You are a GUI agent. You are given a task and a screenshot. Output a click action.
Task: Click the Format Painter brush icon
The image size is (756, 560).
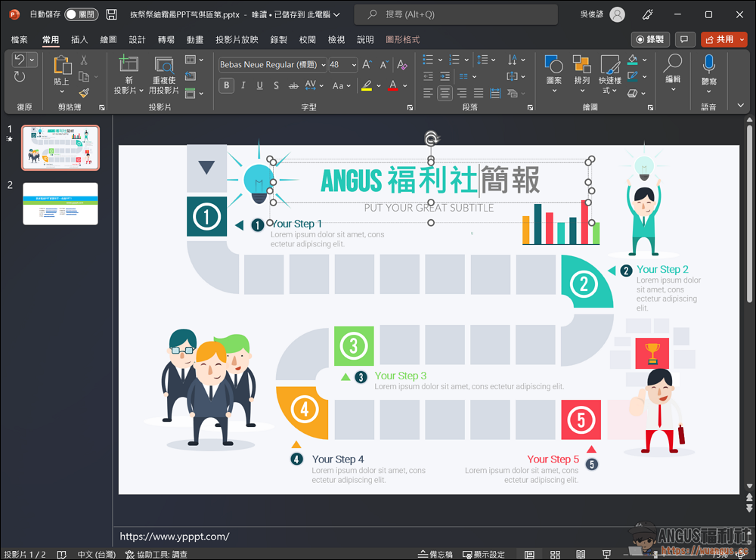(x=84, y=92)
